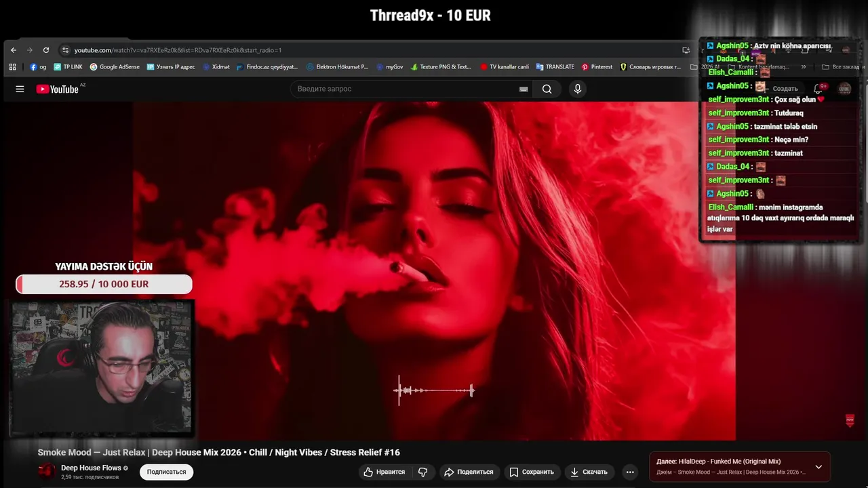Click the Thrread9x - 10 EUR donation title
The height and width of the screenshot is (488, 868).
point(431,15)
